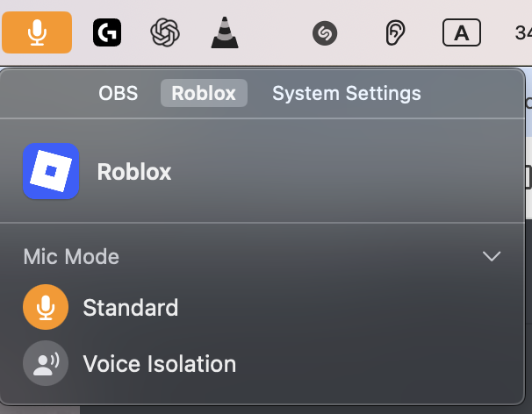Open the Hearing ear icon in menu bar

[395, 32]
